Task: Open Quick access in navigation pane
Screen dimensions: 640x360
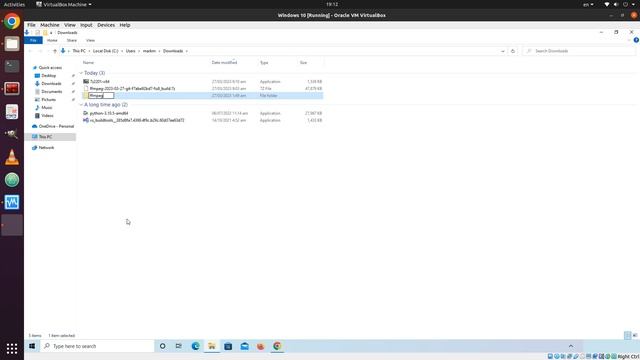Action: click(50, 68)
